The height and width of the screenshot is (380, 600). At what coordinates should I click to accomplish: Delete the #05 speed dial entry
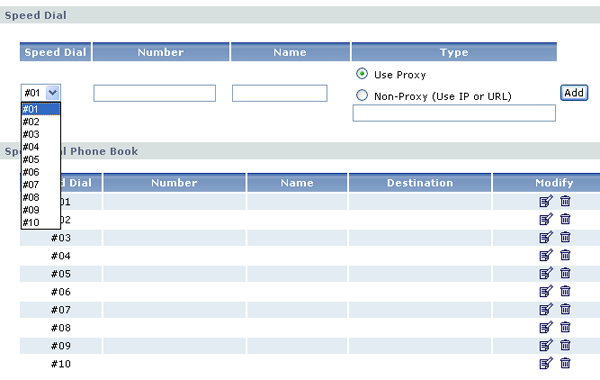click(565, 273)
